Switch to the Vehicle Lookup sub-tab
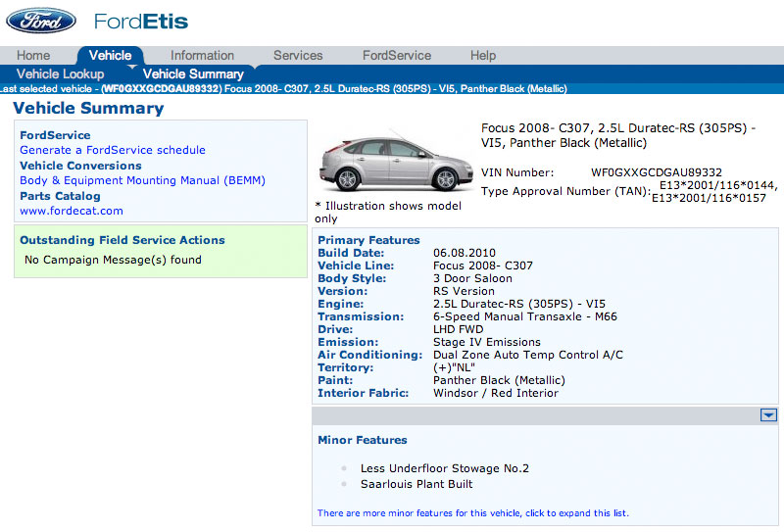784x532 pixels. click(x=60, y=74)
